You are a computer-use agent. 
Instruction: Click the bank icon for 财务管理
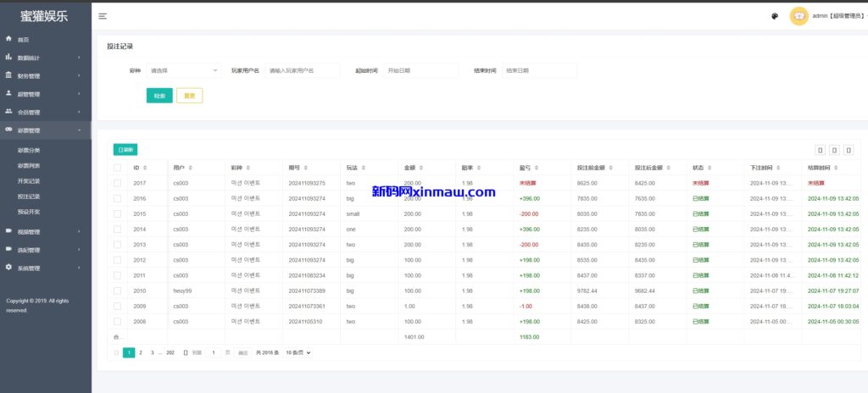click(8, 75)
